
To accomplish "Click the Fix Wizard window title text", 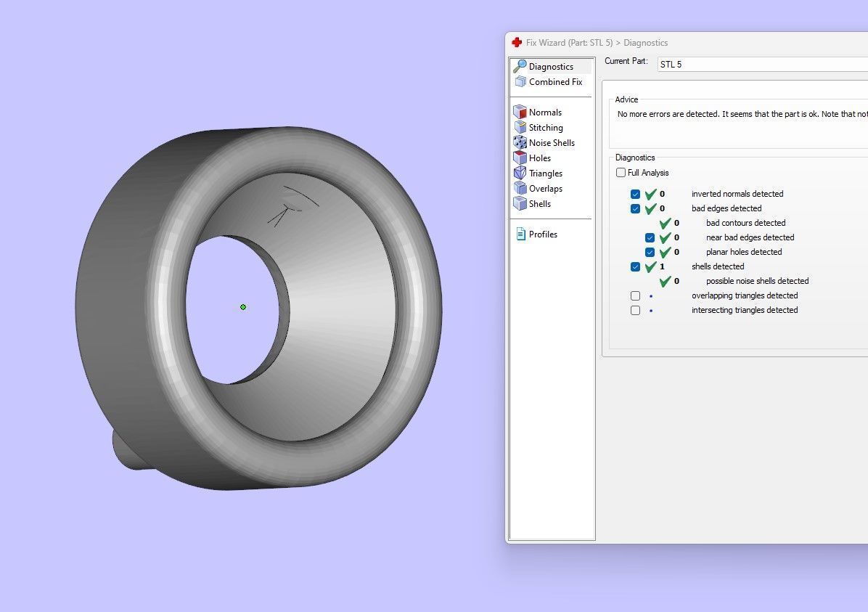I will [x=597, y=43].
